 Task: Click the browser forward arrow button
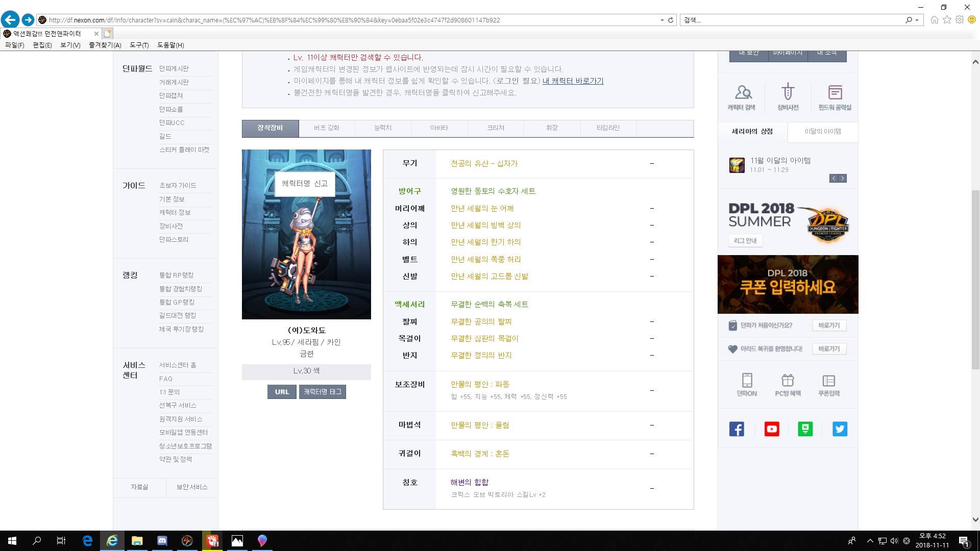click(x=28, y=20)
